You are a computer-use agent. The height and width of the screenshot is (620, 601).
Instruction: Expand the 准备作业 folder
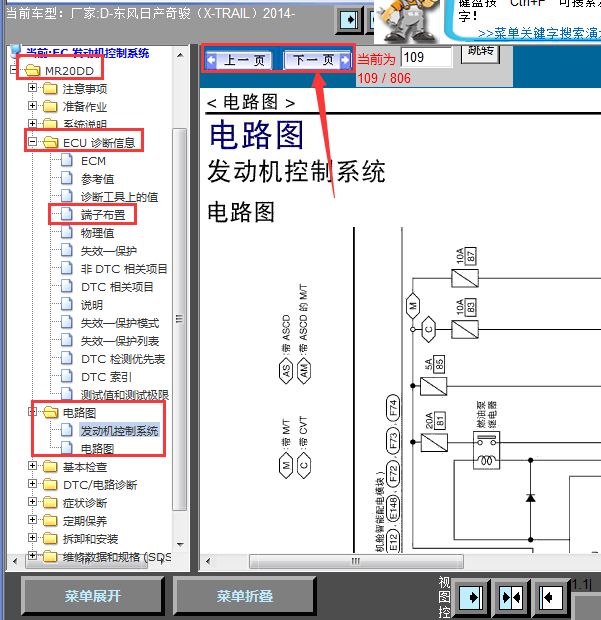pos(32,106)
